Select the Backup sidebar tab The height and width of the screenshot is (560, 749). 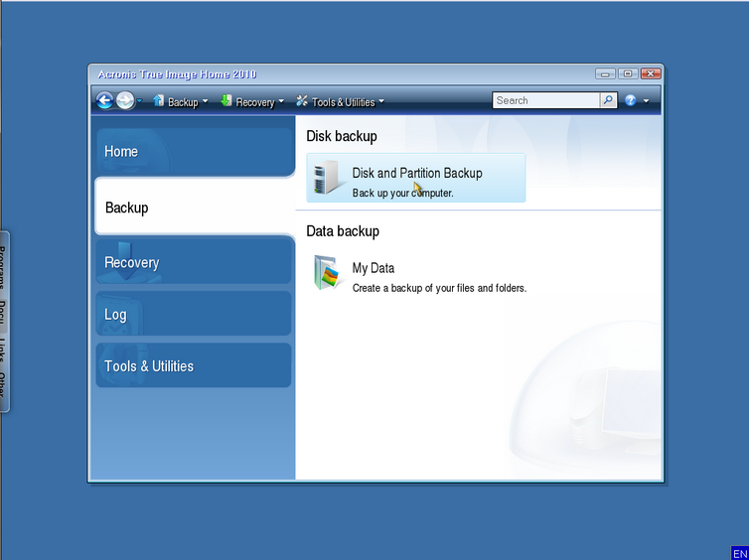[195, 208]
